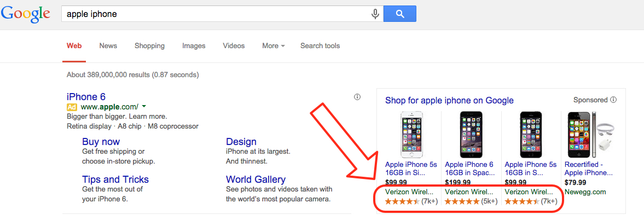Expand the More menu
Screen dimensions: 644x220
pos(273,46)
